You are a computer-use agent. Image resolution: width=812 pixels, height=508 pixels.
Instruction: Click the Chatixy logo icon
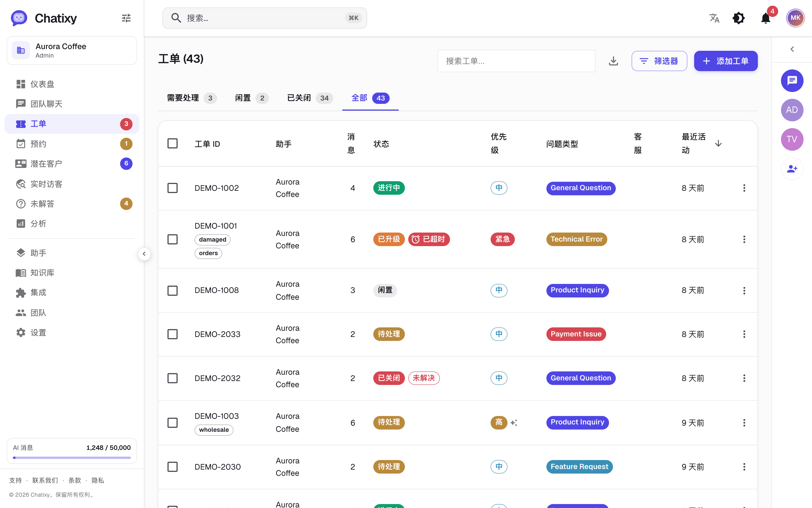pos(19,18)
